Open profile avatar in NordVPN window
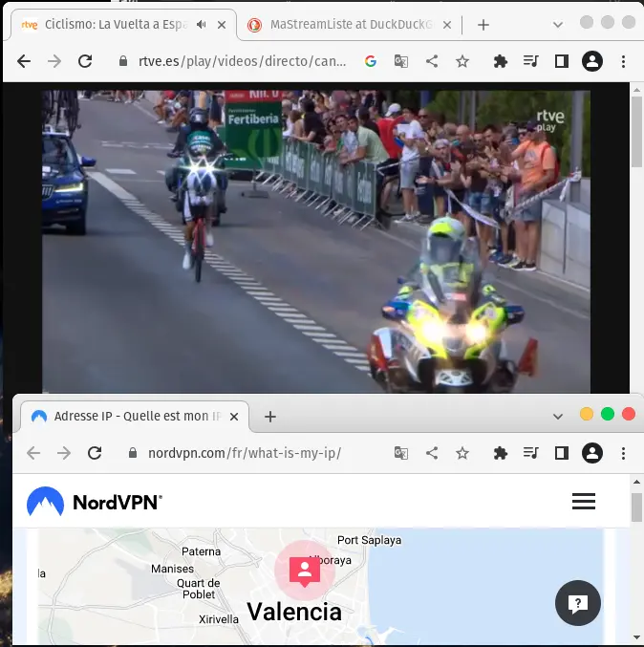The image size is (644, 647). pos(592,453)
